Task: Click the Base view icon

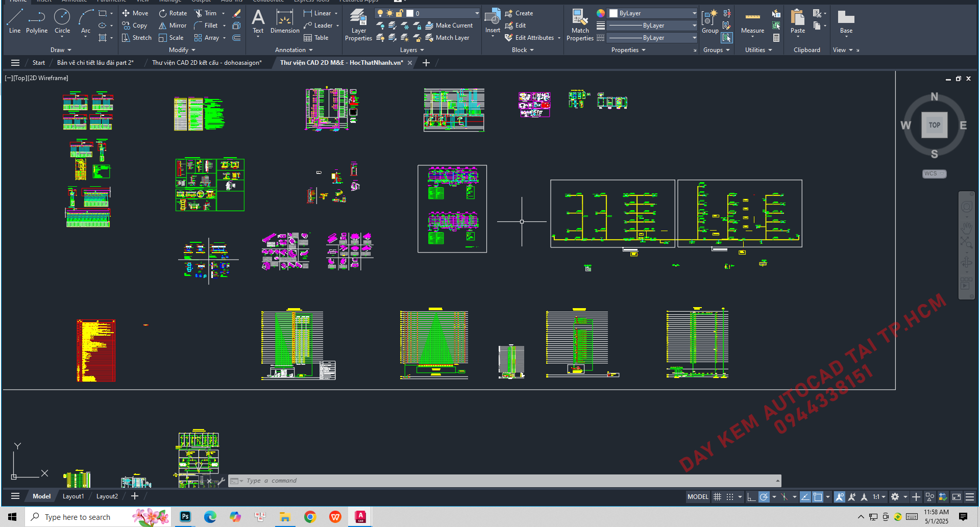Action: click(x=846, y=21)
